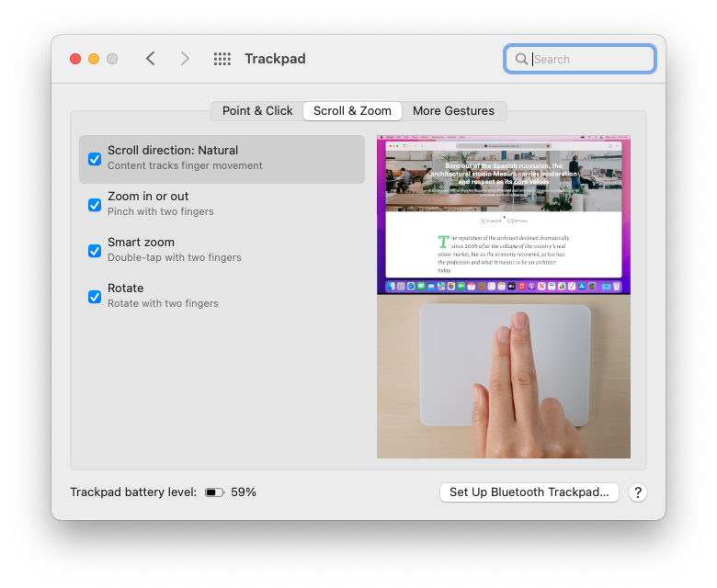Switch to the Point & Click tab

(257, 111)
